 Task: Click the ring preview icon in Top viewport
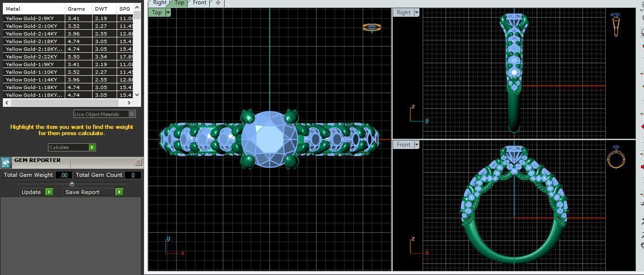tap(371, 28)
